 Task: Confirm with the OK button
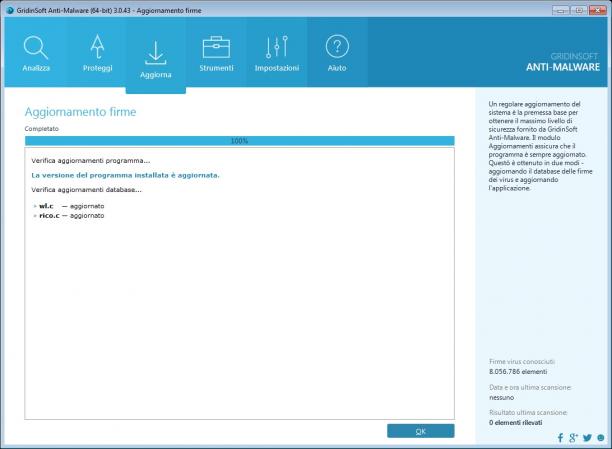click(x=421, y=431)
